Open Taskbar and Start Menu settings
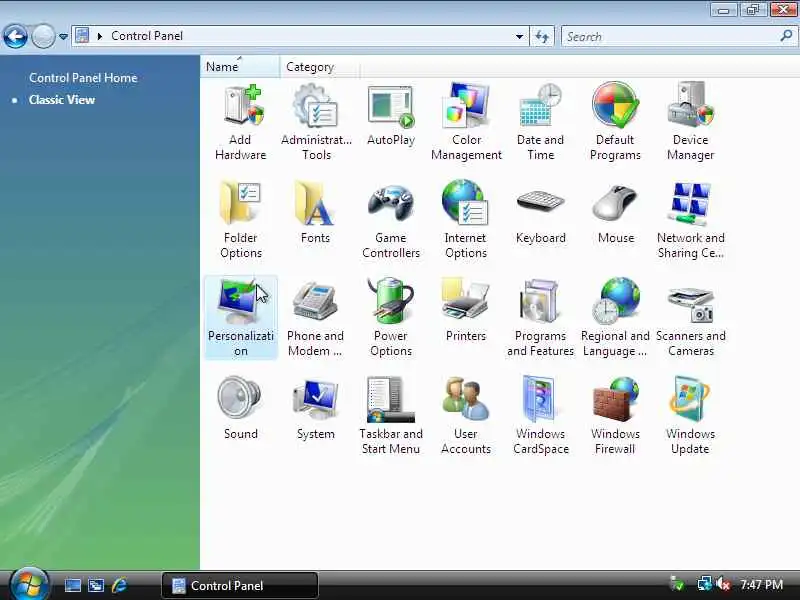 point(391,415)
